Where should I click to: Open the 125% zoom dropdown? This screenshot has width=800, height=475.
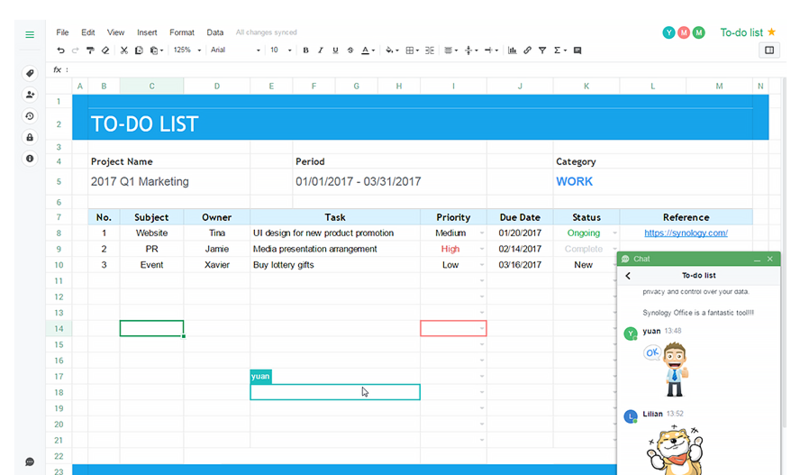(x=185, y=49)
